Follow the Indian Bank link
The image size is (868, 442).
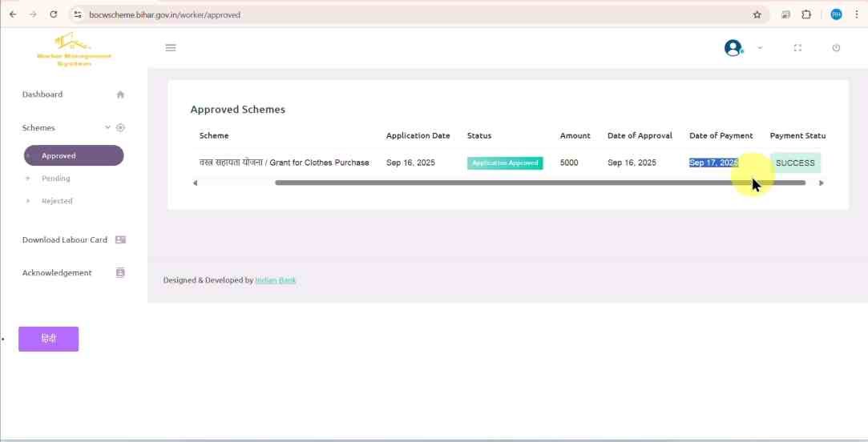pyautogui.click(x=275, y=280)
